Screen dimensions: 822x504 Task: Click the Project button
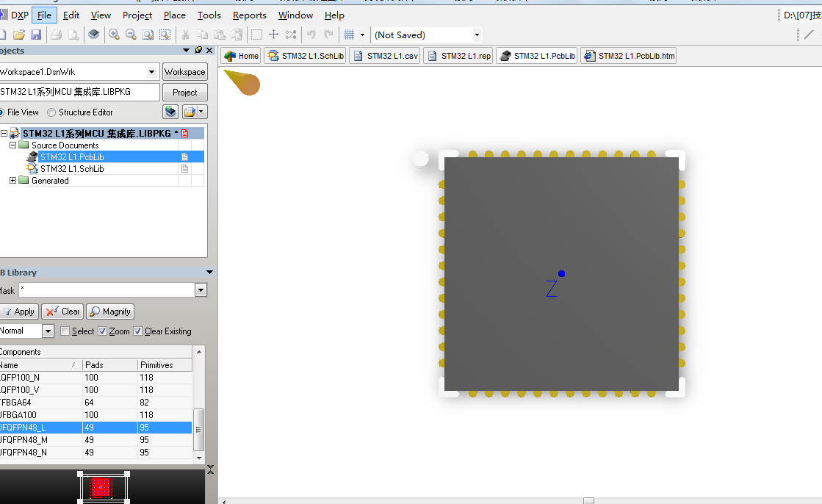coord(184,93)
